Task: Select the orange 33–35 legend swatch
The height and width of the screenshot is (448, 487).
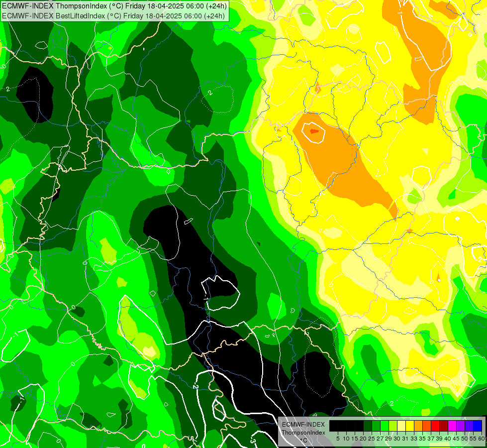Action: tap(418, 426)
